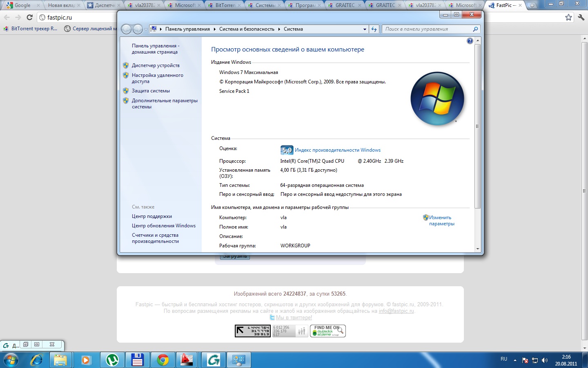The width and height of the screenshot is (588, 368).
Task: Open address bar history dropdown
Action: [x=365, y=29]
